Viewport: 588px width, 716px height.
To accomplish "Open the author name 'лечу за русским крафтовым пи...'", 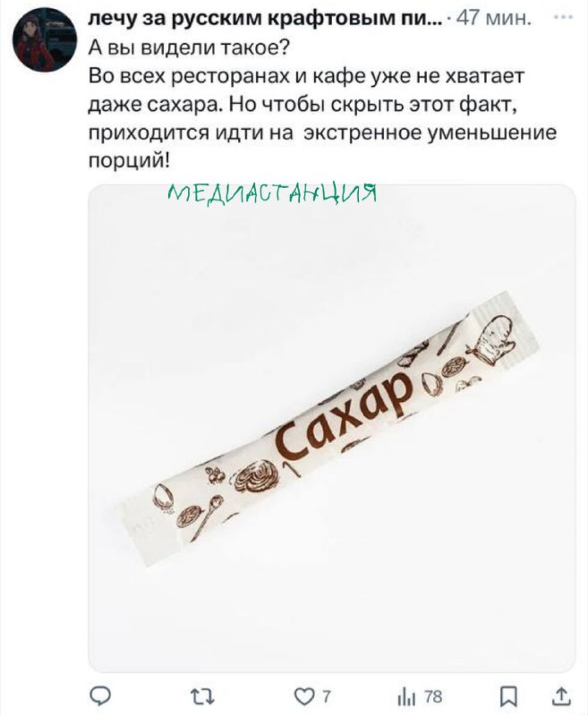I will click(265, 19).
